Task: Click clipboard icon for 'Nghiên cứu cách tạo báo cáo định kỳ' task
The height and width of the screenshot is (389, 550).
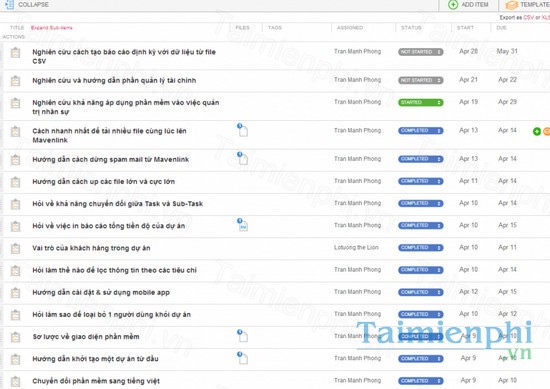Action: tap(15, 53)
